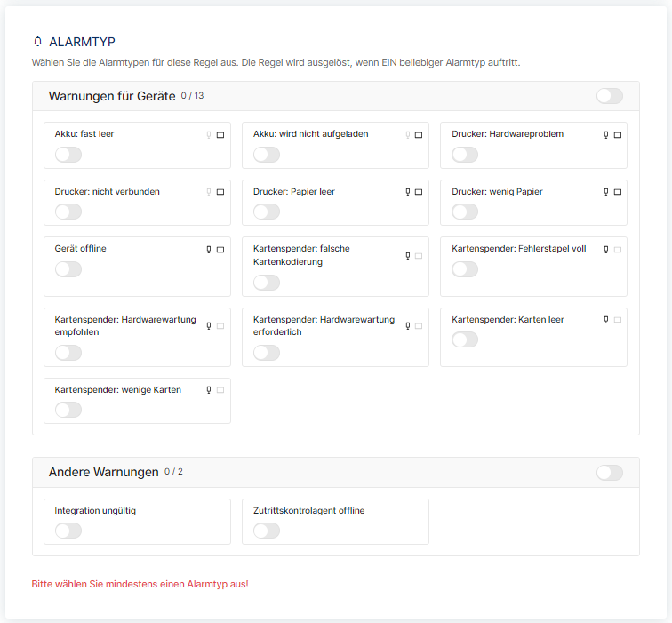The image size is (672, 623).
Task: Turn on 'Kartenspender: Fehlerstapel voll' toggle
Action: point(465,269)
